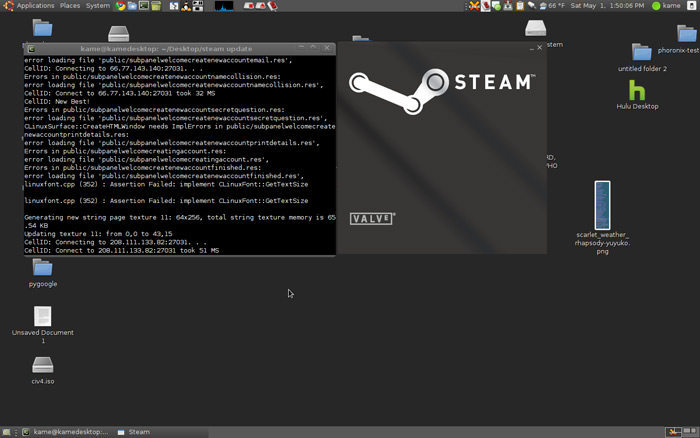
Task: Open the Places menu
Action: tap(70, 6)
